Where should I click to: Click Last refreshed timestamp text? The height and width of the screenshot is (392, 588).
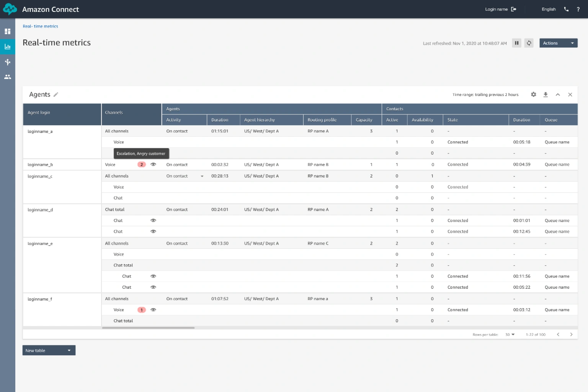[465, 43]
